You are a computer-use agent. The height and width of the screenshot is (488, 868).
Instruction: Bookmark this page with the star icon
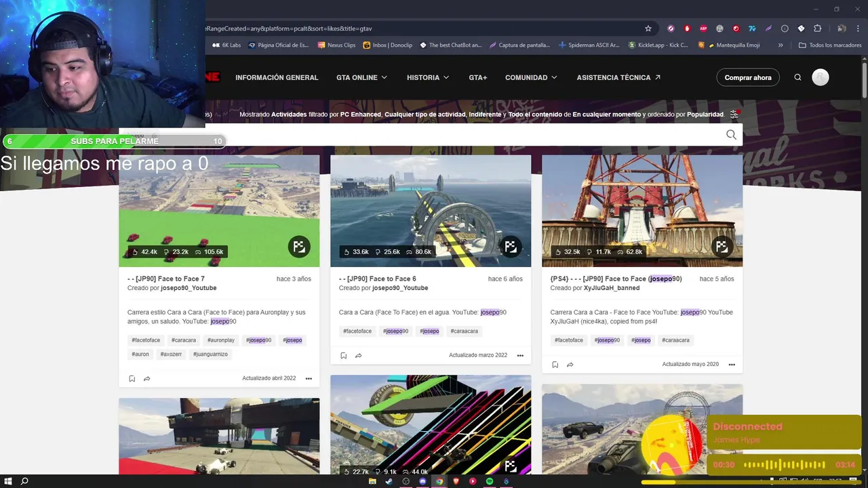648,28
